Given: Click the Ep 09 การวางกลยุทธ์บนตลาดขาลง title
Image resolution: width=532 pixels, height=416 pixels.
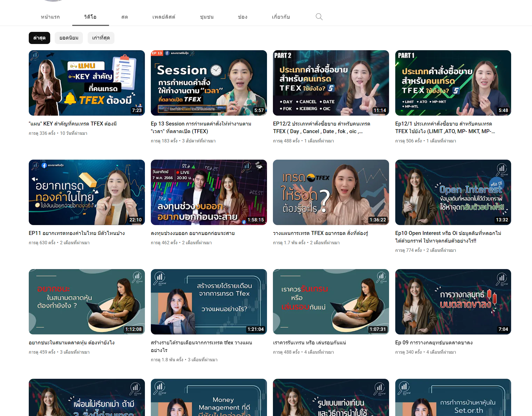Looking at the screenshot, I should [434, 343].
